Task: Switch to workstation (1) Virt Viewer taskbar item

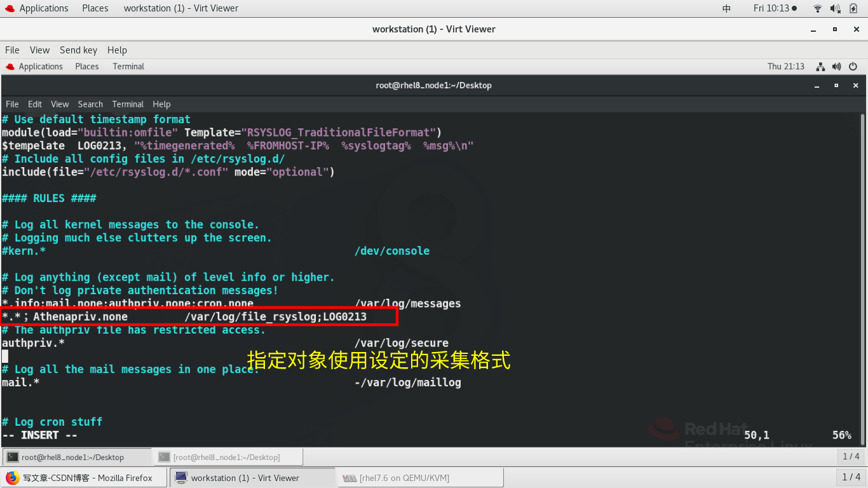Action: (x=252, y=478)
